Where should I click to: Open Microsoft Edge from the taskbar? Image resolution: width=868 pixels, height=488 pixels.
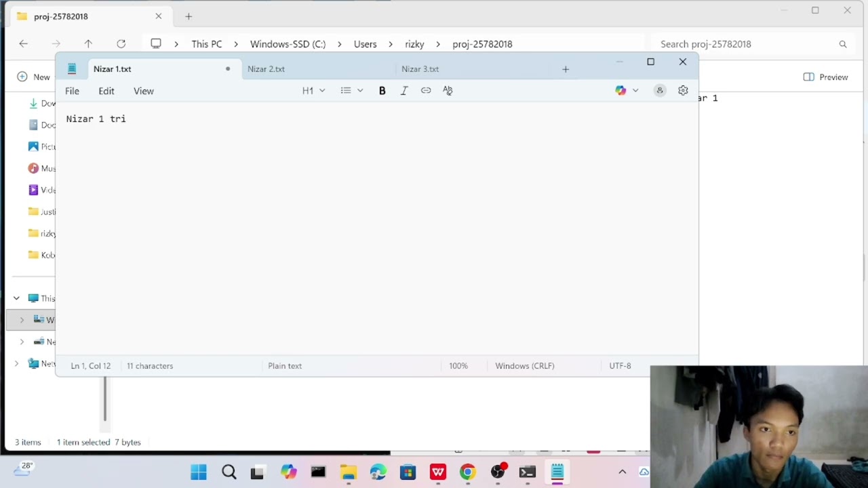[x=378, y=472]
